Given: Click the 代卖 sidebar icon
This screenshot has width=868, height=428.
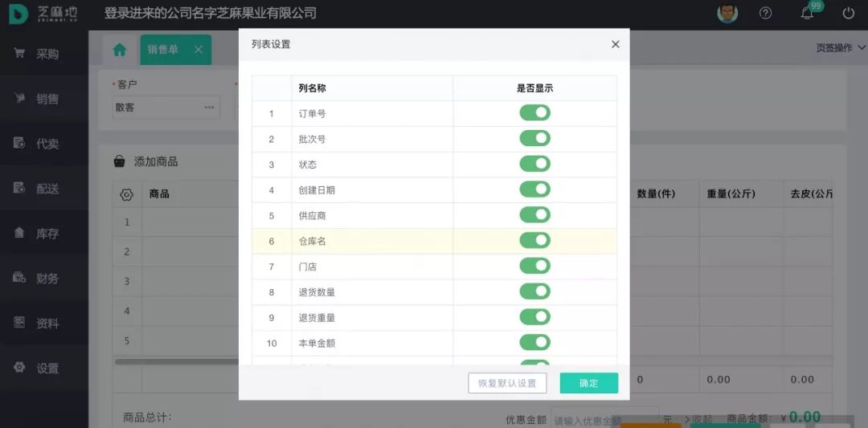Looking at the screenshot, I should click(x=19, y=143).
